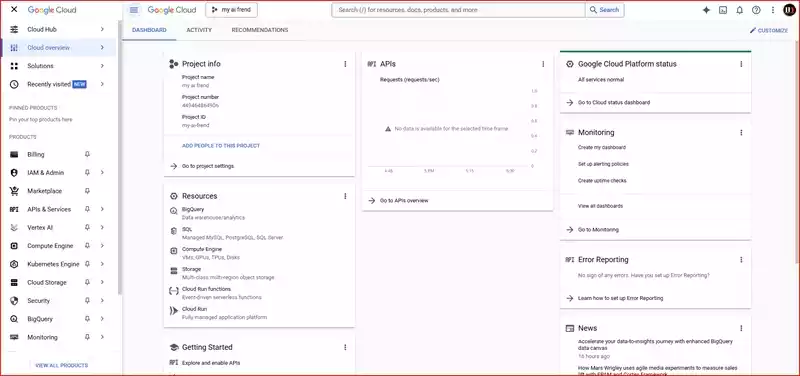800x376 pixels.
Task: Click the Cloud Run functions resource icon
Action: pyautogui.click(x=173, y=291)
